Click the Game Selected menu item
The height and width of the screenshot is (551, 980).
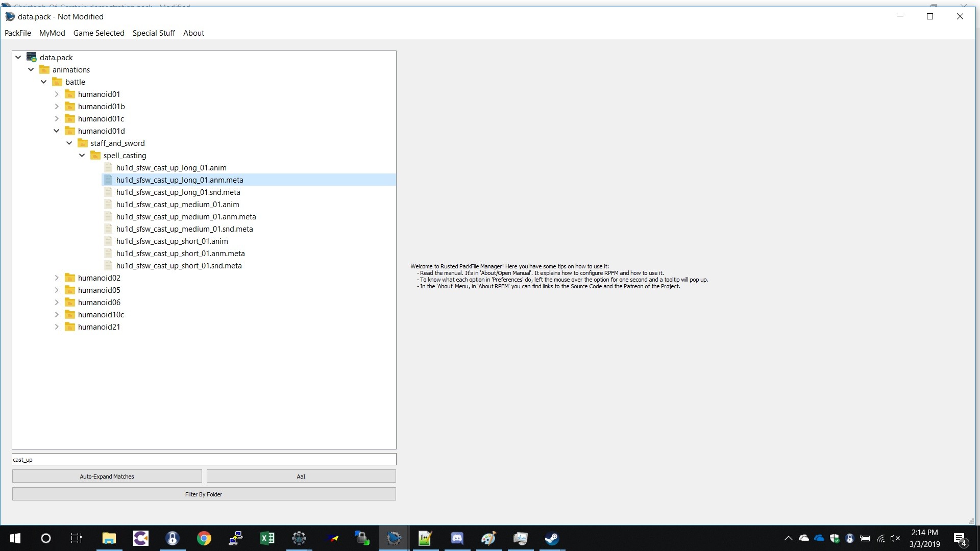tap(99, 32)
